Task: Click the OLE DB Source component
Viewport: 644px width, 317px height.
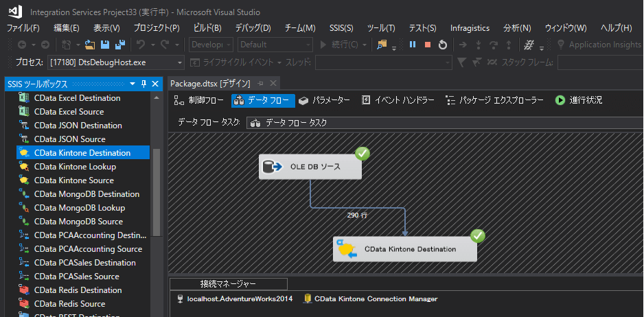Action: click(x=310, y=166)
